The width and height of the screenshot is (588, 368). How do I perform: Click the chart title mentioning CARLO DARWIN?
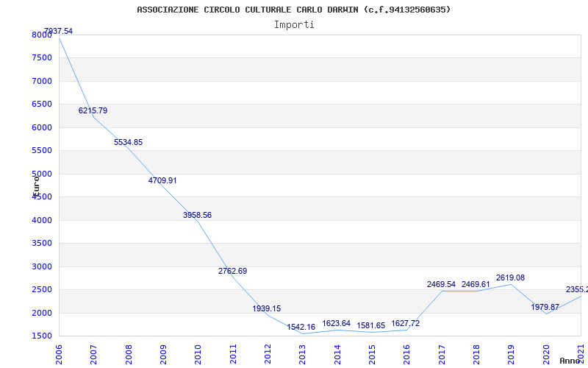coord(293,10)
